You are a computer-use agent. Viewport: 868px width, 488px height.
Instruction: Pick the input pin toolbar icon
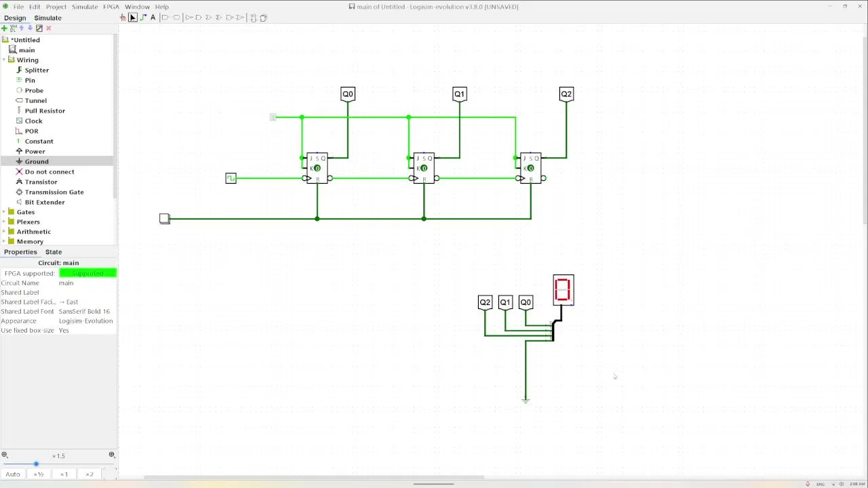(x=165, y=18)
